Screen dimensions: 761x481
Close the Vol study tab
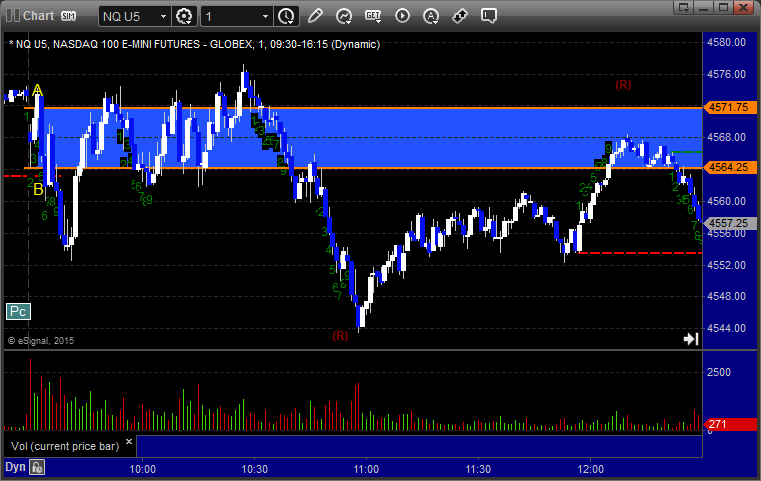pos(129,442)
